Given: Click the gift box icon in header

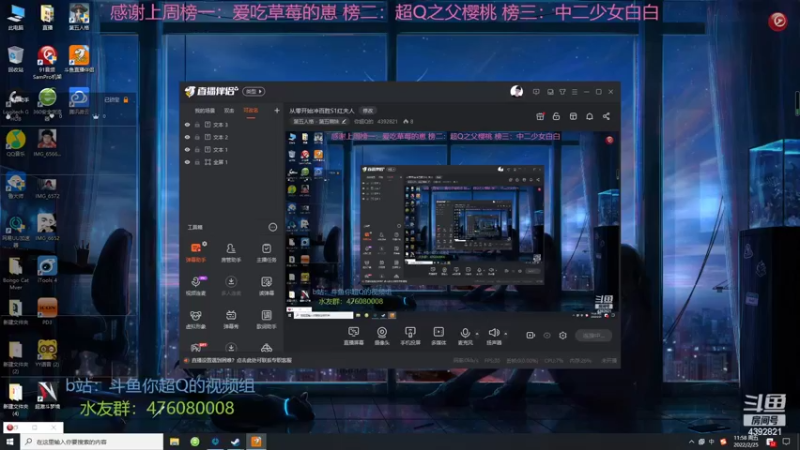Looking at the screenshot, I should [x=540, y=116].
